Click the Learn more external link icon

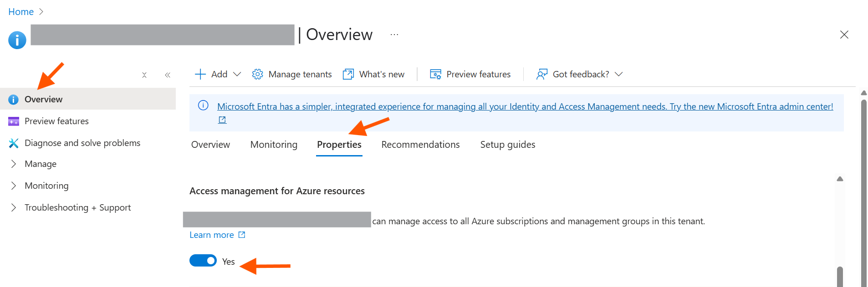click(242, 235)
